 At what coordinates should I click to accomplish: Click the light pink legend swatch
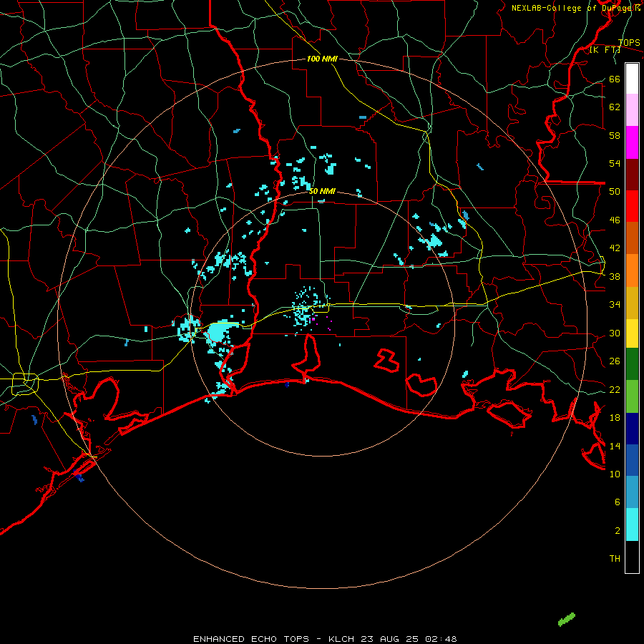point(632,109)
